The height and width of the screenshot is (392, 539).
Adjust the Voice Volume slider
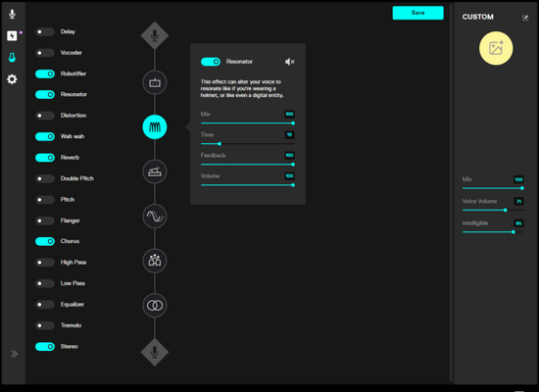click(493, 210)
